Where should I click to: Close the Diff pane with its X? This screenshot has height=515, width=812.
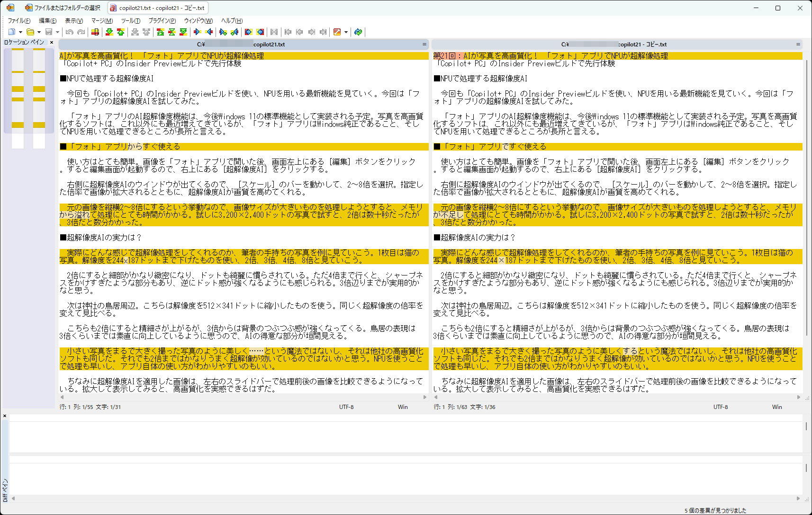pos(4,415)
